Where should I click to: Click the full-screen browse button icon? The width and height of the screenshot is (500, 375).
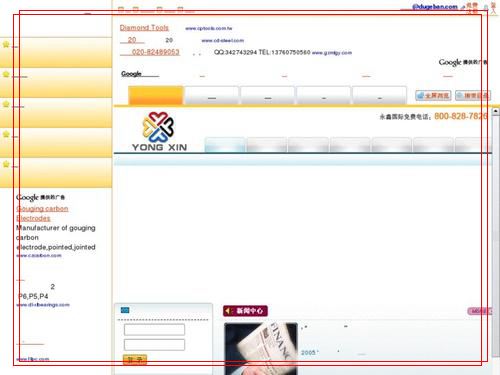click(x=421, y=96)
